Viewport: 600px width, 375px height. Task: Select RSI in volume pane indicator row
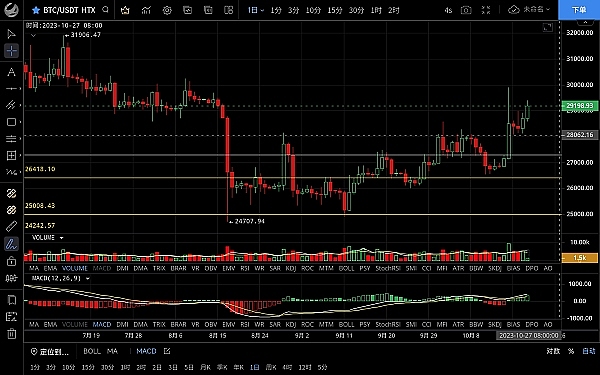point(245,269)
